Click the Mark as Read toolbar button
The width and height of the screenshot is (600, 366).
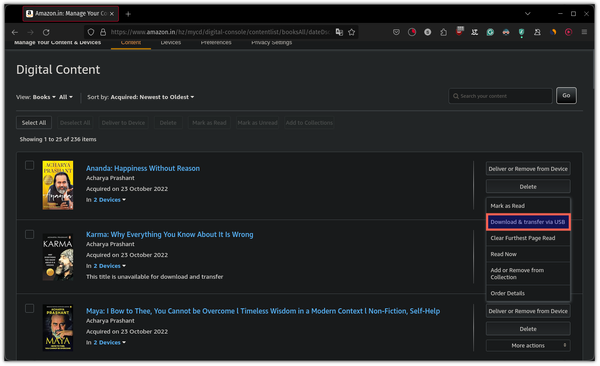(209, 123)
